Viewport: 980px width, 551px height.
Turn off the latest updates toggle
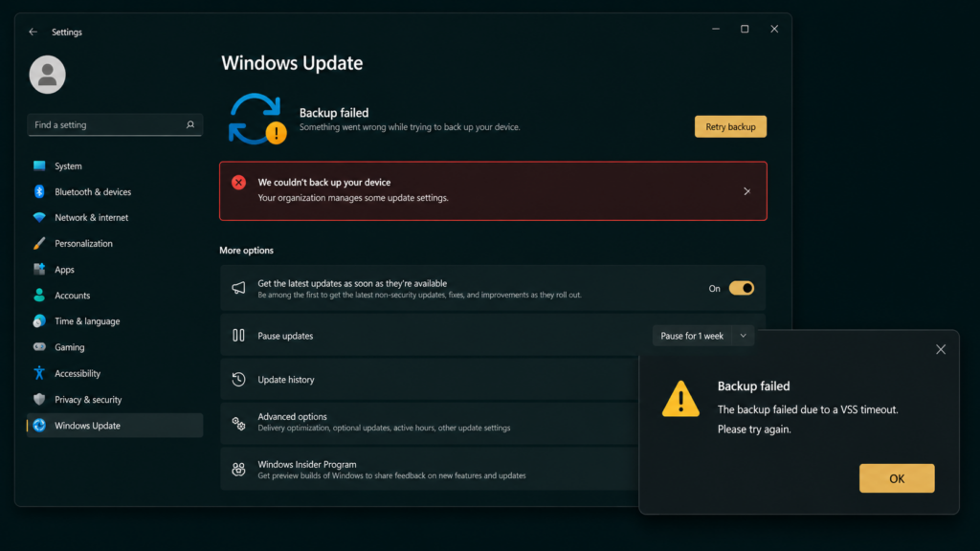[742, 288]
